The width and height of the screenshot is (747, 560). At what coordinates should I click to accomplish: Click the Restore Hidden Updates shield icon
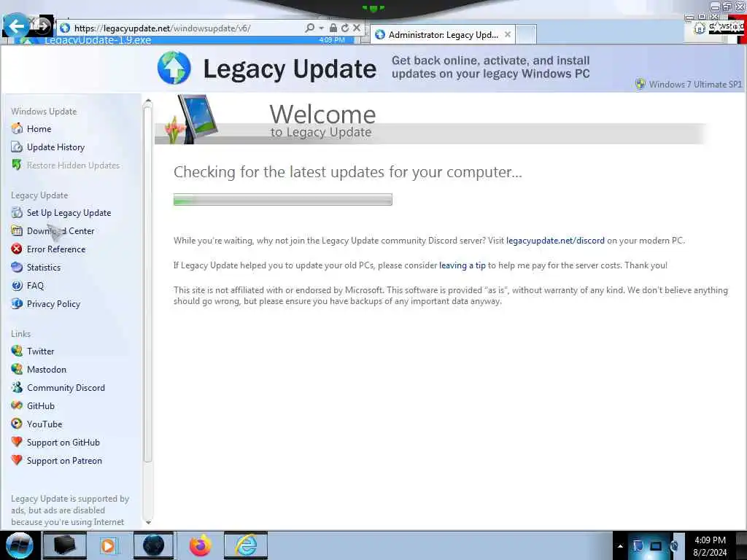click(17, 166)
